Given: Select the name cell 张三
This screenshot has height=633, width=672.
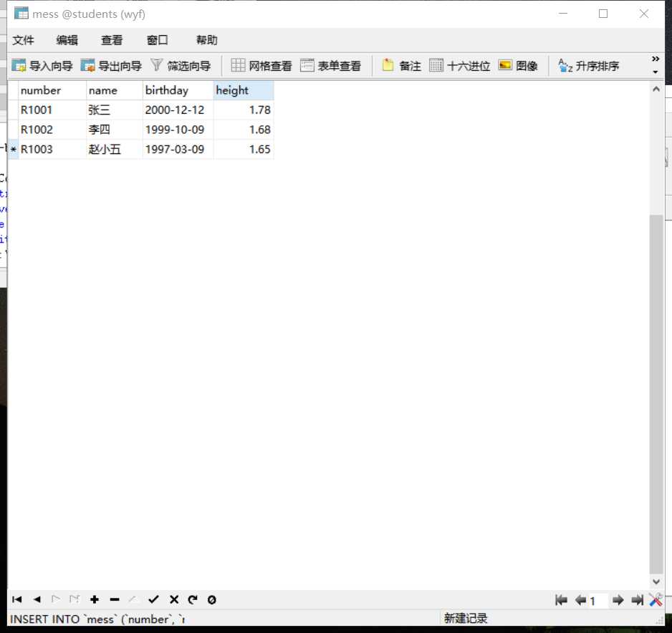Looking at the screenshot, I should (x=115, y=110).
